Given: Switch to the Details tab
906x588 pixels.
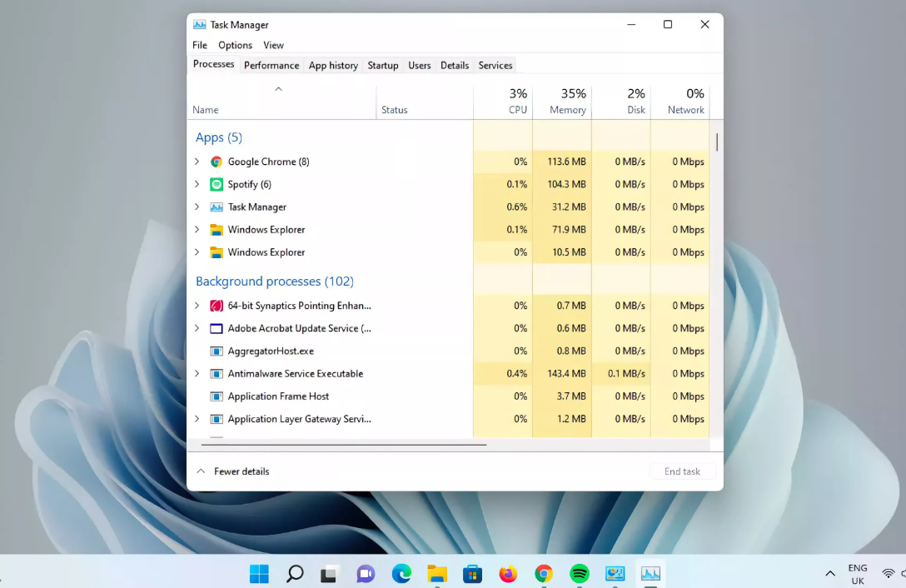Looking at the screenshot, I should (455, 65).
